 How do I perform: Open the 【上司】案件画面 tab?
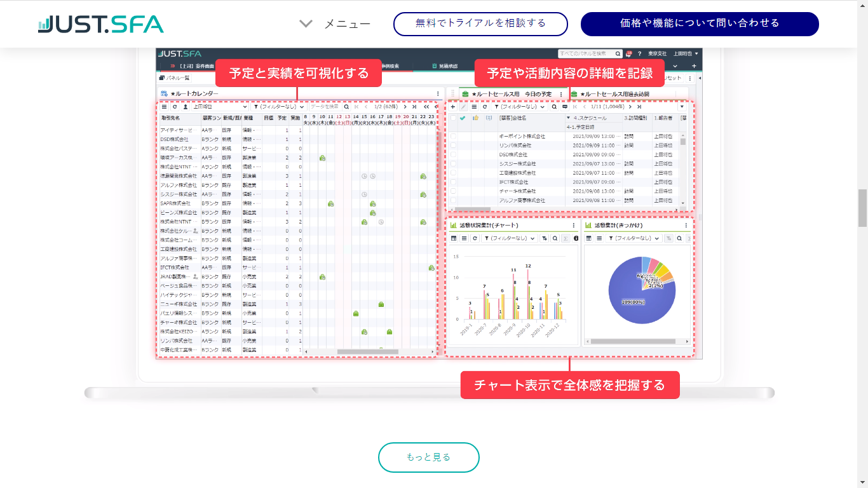[192, 66]
